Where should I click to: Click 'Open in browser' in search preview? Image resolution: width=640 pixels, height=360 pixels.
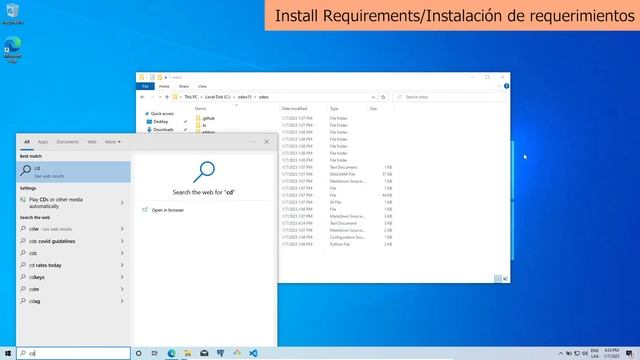[x=168, y=210]
